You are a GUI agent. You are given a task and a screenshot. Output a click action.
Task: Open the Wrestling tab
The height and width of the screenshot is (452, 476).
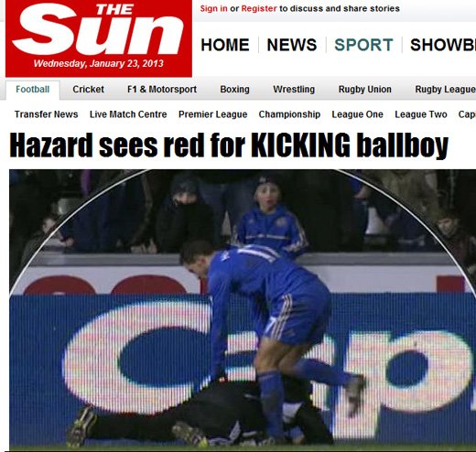tap(294, 90)
